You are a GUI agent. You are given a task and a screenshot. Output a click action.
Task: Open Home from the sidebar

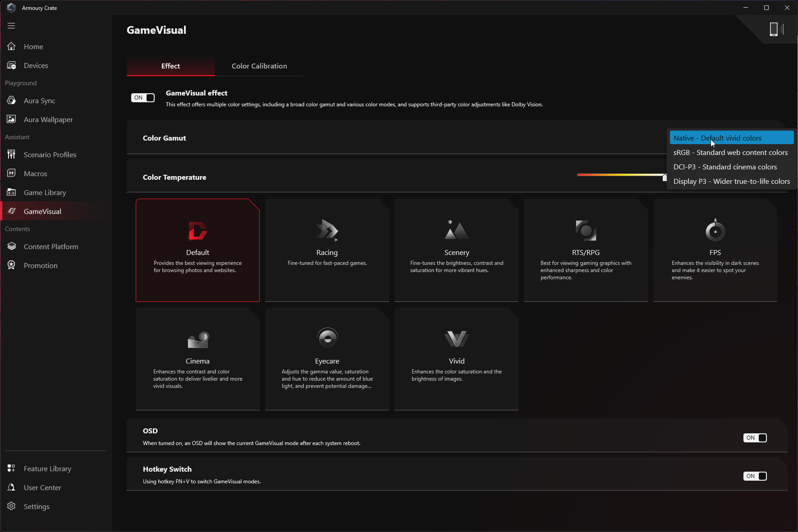click(x=56, y=46)
